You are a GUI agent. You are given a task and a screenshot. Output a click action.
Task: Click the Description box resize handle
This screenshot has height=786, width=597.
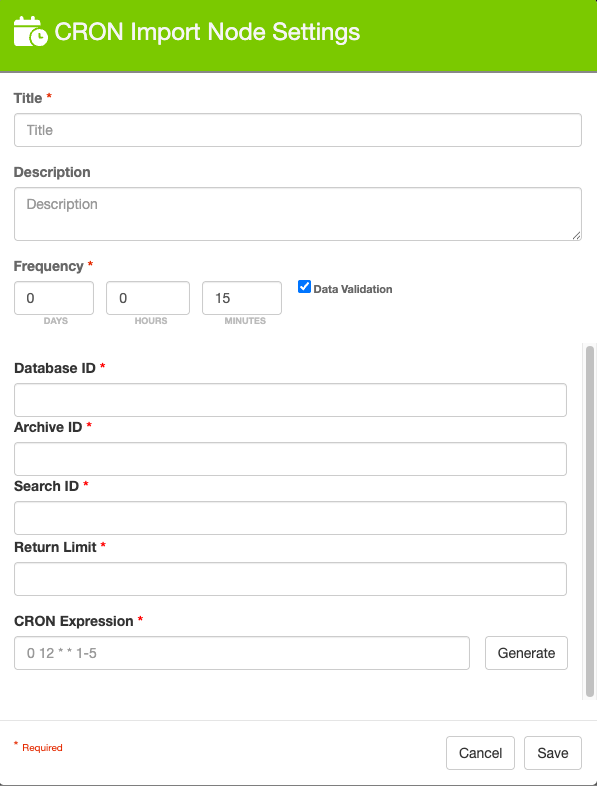coord(576,235)
